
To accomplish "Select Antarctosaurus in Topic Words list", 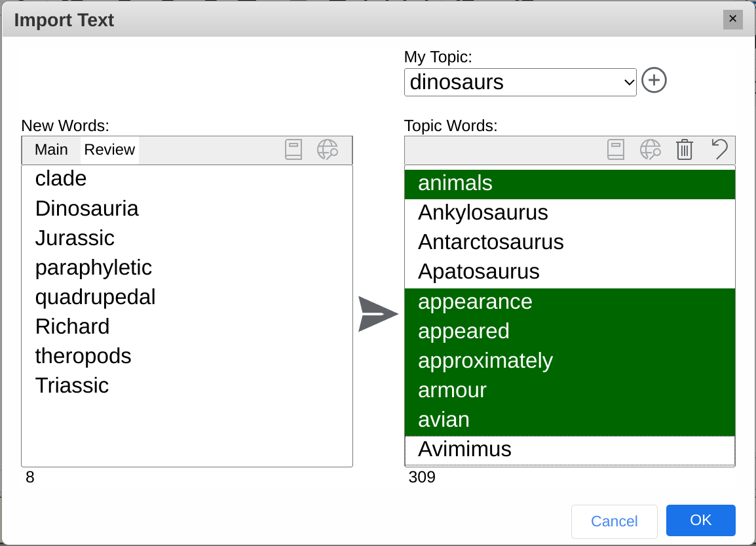I will [570, 243].
